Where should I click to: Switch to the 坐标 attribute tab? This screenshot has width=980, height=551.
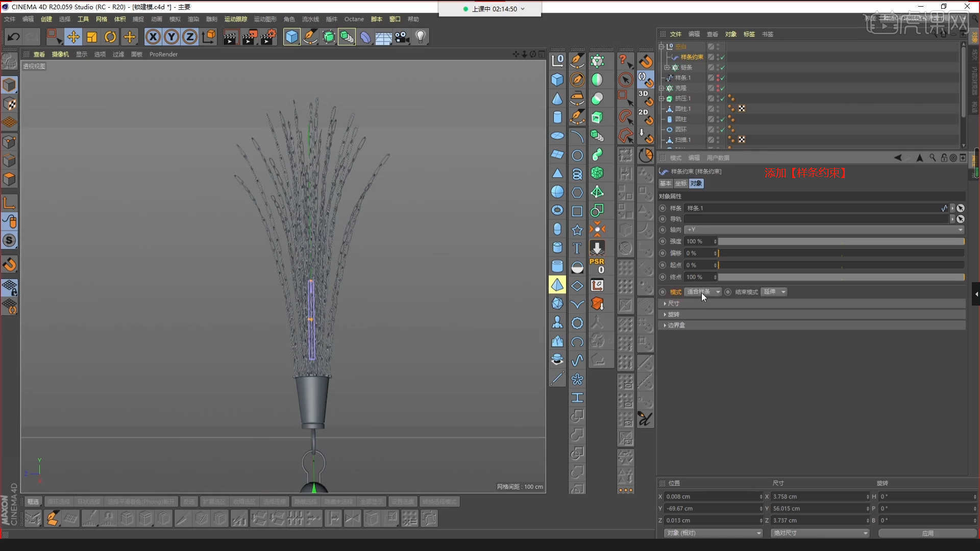tap(681, 184)
